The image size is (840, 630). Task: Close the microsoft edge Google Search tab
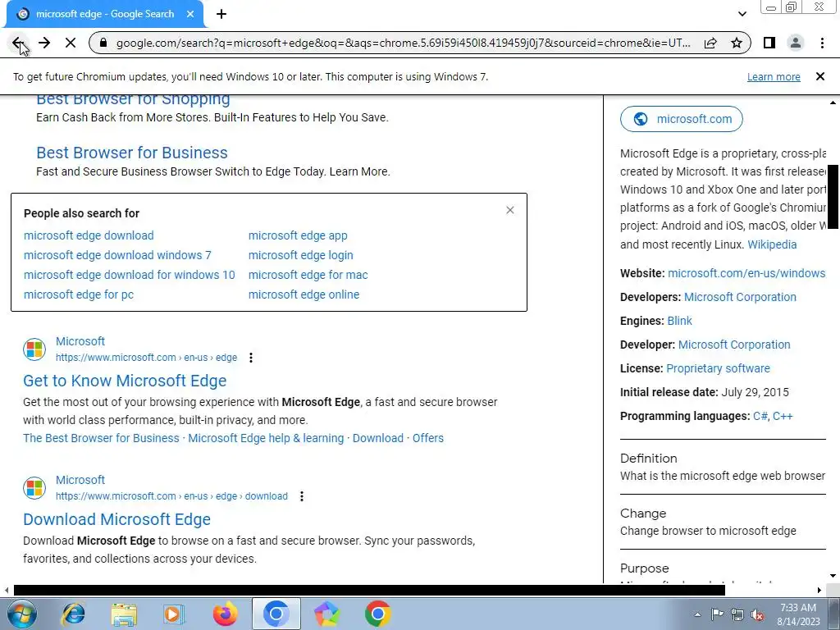coord(190,14)
